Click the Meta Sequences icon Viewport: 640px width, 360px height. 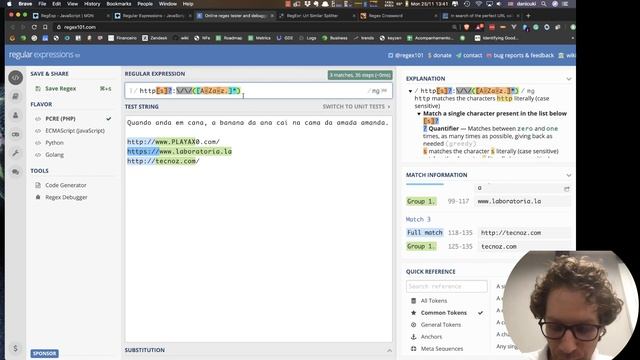coord(413,349)
